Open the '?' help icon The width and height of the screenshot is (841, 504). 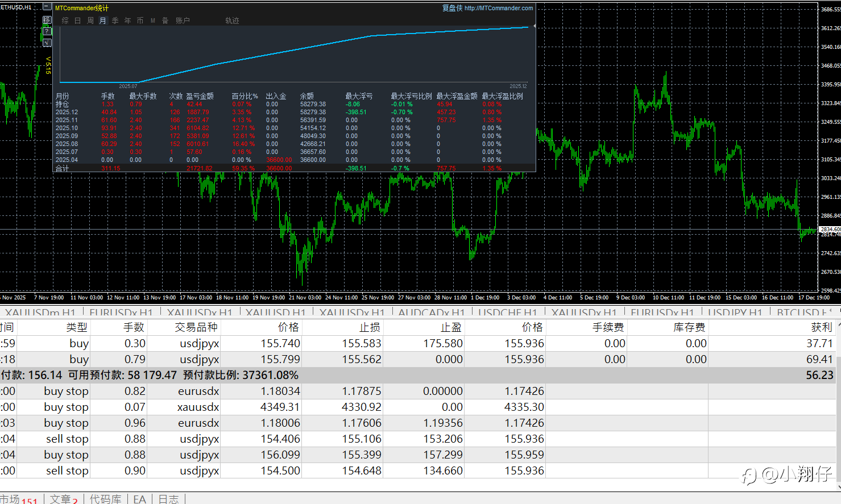pyautogui.click(x=47, y=31)
